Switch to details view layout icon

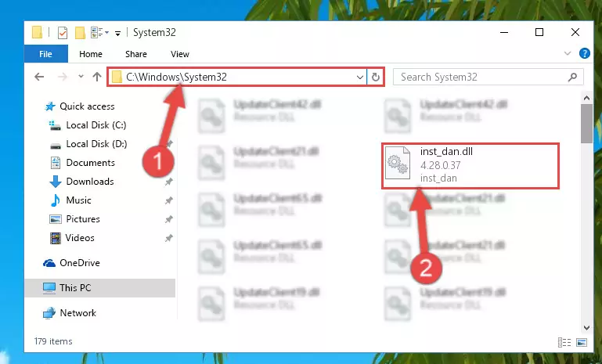coord(564,342)
